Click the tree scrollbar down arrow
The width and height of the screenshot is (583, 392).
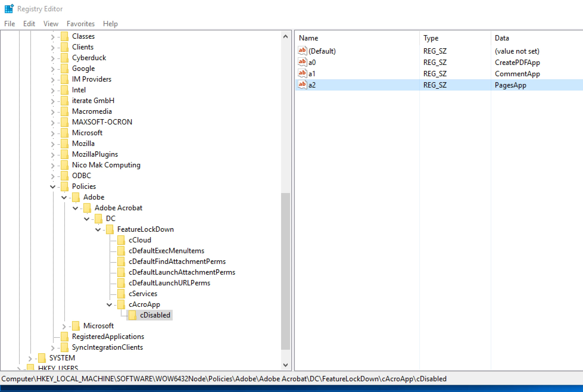point(286,365)
